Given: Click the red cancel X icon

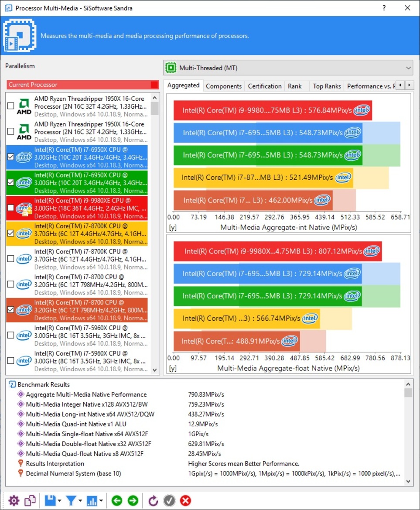Looking at the screenshot, I should 186,500.
